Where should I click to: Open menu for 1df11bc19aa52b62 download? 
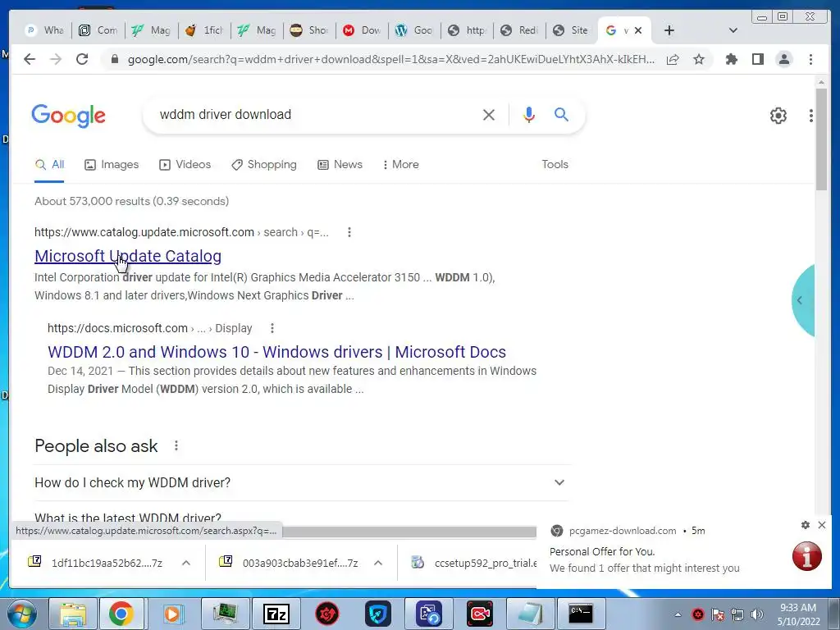pyautogui.click(x=186, y=563)
